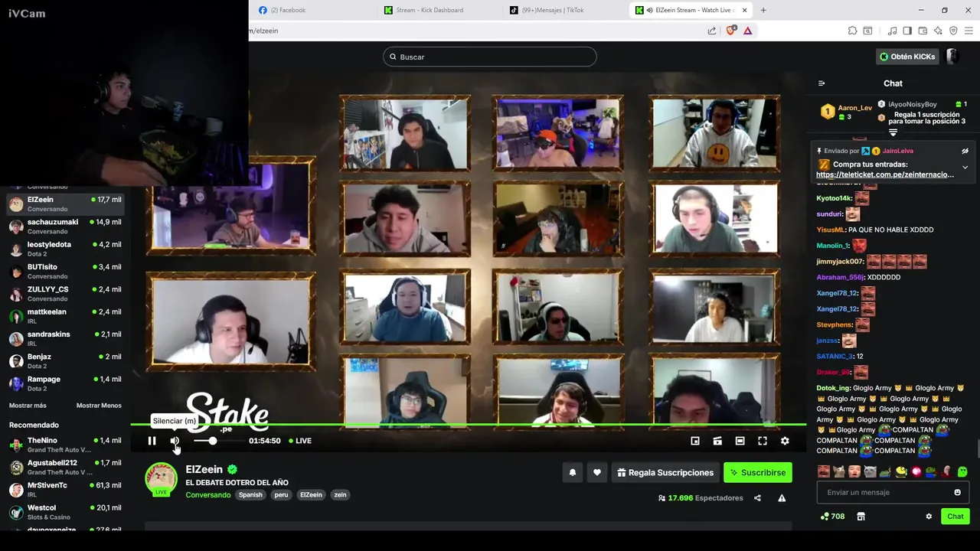Viewport: 980px width, 551px height.
Task: Toggle the browser sidebar panel
Action: [907, 31]
